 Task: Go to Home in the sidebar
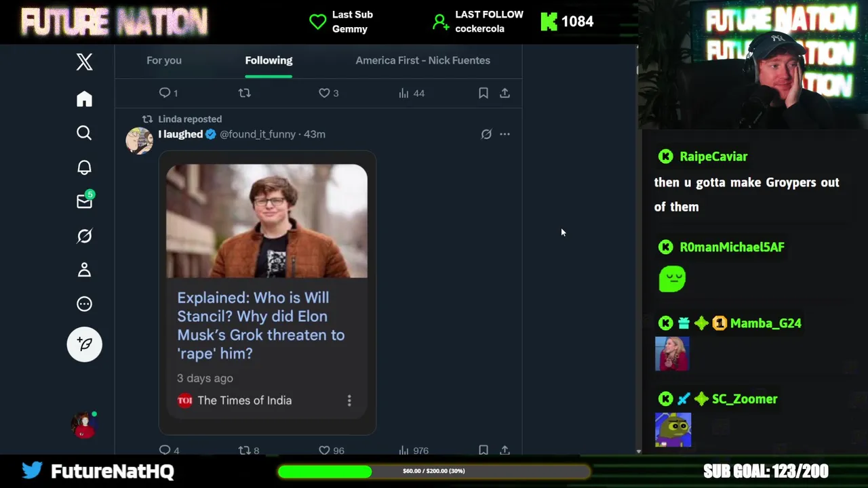[84, 99]
